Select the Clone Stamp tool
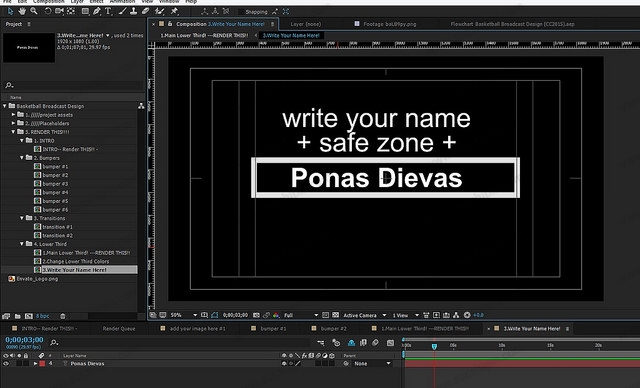 pyautogui.click(x=133, y=11)
